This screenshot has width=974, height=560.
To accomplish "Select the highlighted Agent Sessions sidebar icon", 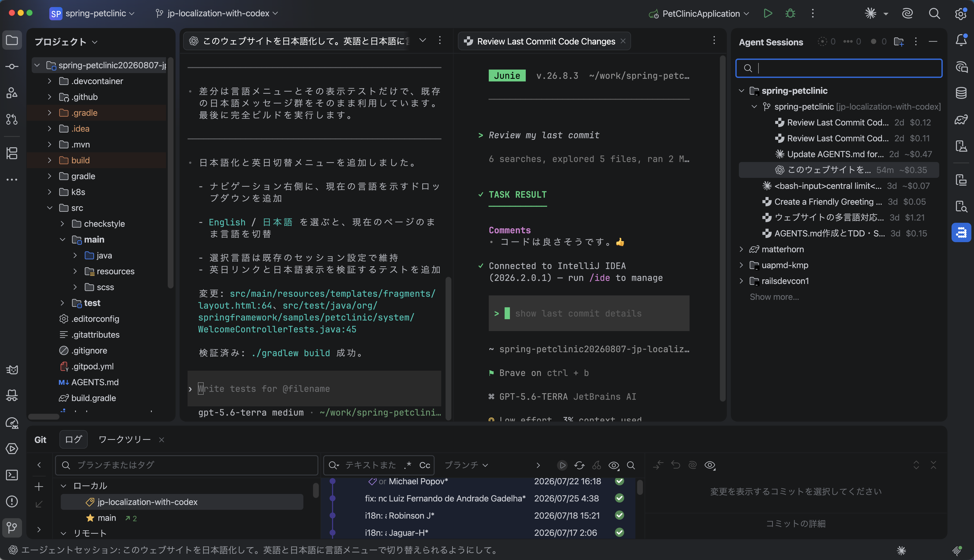I will coord(961,233).
